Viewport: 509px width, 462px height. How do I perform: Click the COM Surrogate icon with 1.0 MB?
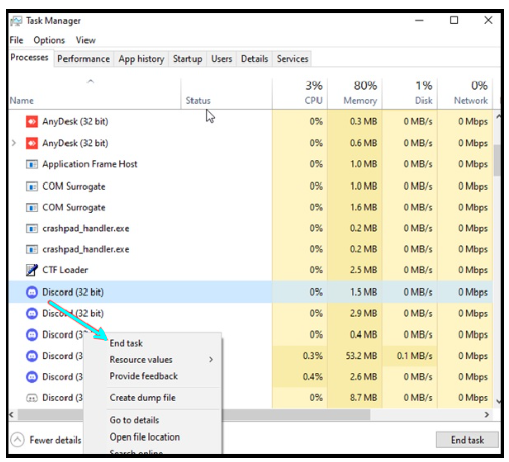(32, 186)
